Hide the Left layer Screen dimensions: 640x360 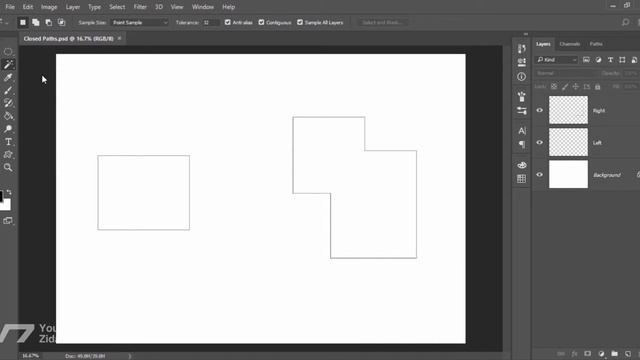[x=540, y=142]
